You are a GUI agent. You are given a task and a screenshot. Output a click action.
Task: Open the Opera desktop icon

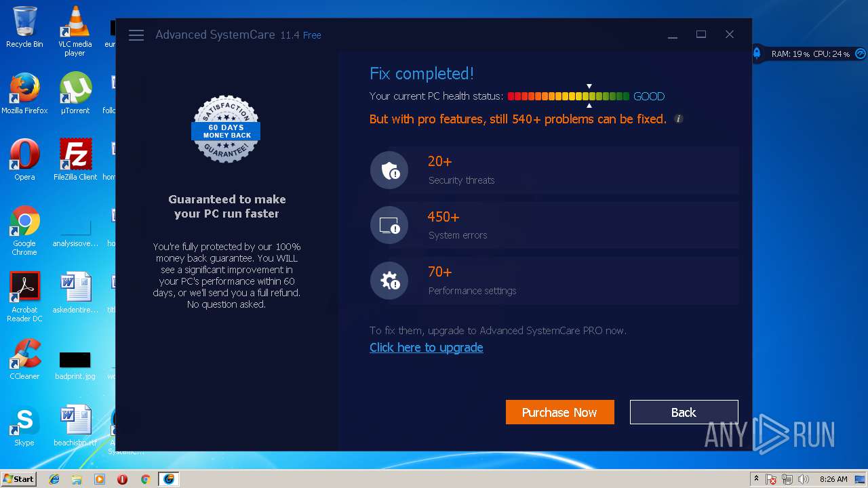click(x=24, y=160)
